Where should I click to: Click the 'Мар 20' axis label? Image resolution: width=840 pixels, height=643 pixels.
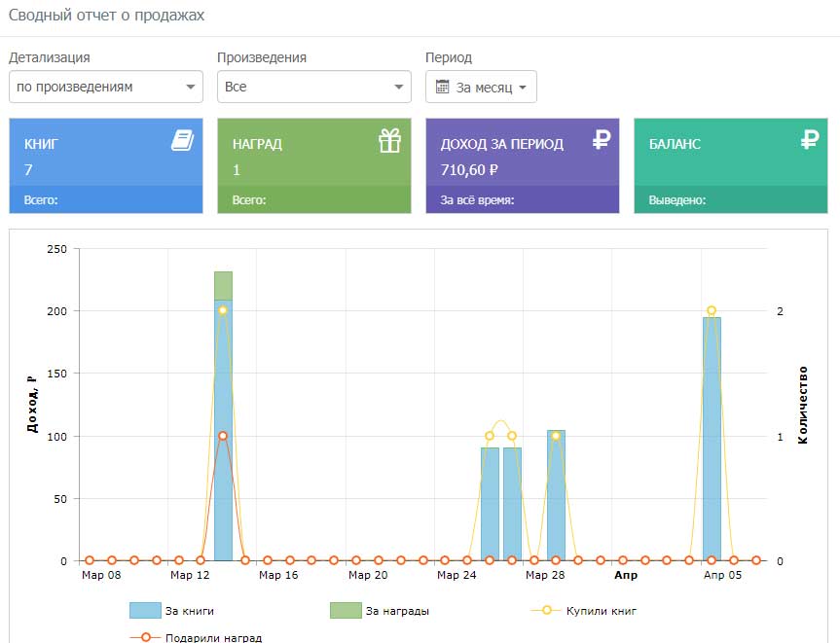pyautogui.click(x=368, y=575)
